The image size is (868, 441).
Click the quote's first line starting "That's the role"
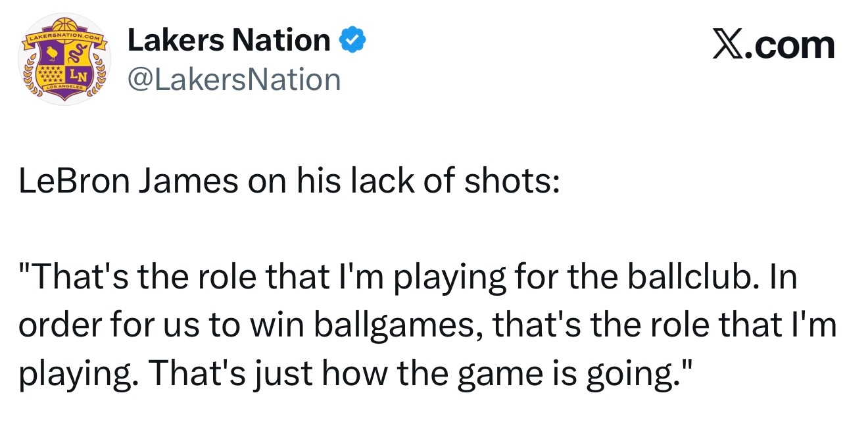click(x=408, y=279)
